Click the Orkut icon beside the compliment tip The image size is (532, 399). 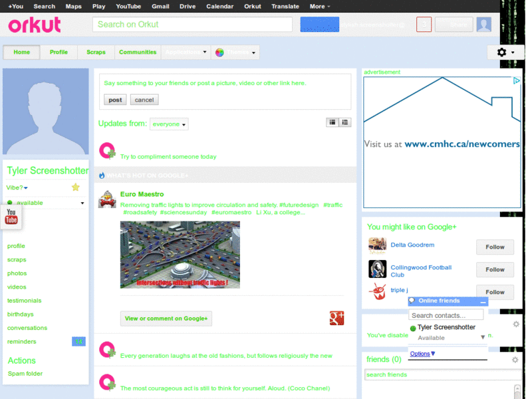click(107, 151)
